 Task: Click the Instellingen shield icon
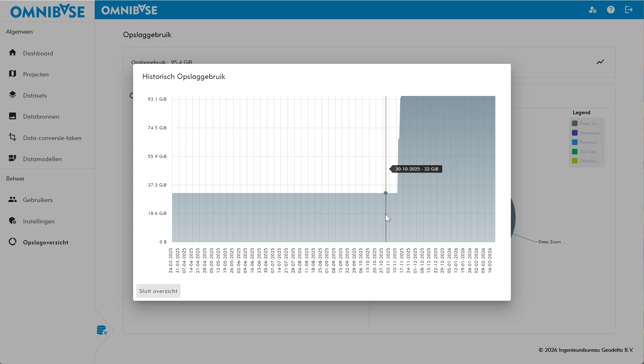coord(13,221)
